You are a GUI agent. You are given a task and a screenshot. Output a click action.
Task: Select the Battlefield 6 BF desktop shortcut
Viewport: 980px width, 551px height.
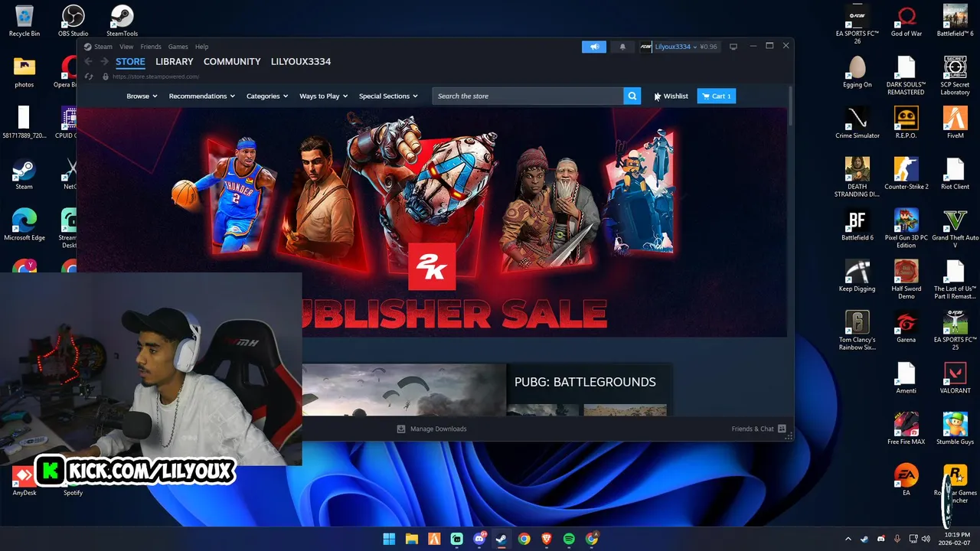(x=857, y=225)
